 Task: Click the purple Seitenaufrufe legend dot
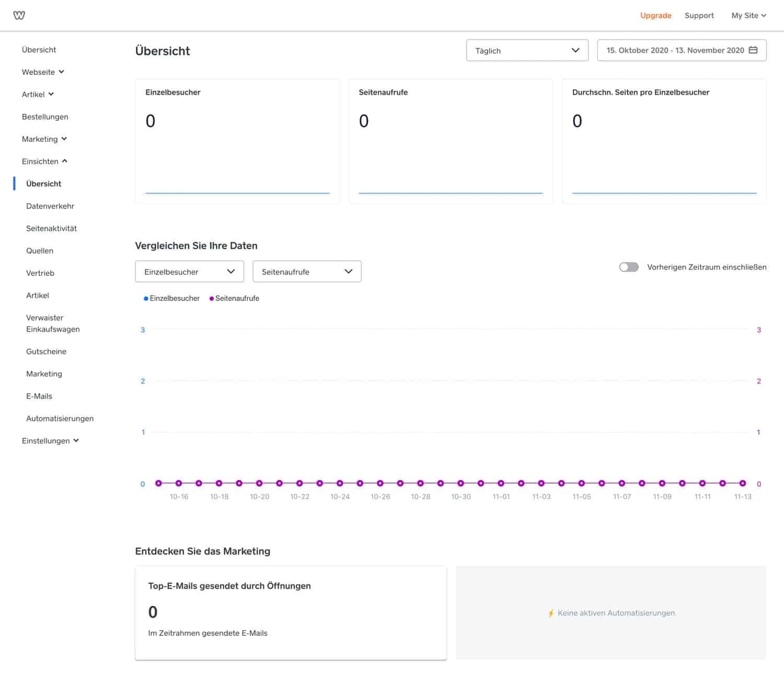[x=212, y=298]
